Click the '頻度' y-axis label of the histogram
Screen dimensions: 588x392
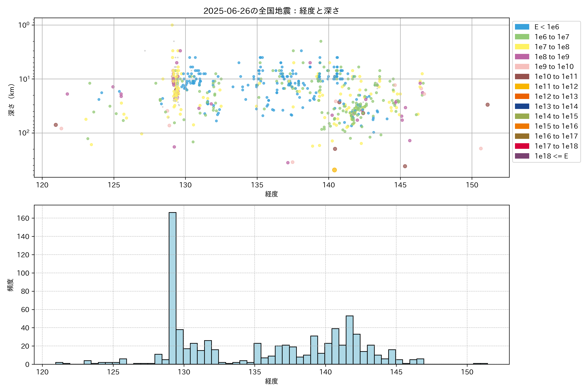point(10,285)
